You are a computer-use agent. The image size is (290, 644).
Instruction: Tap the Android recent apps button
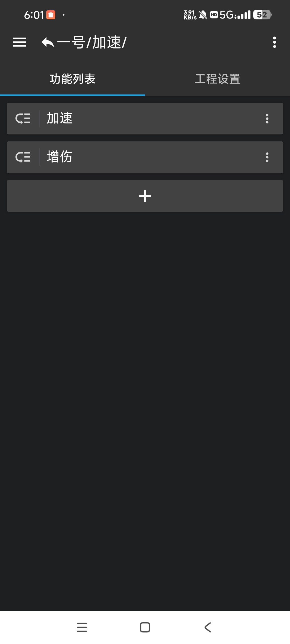[x=82, y=627]
